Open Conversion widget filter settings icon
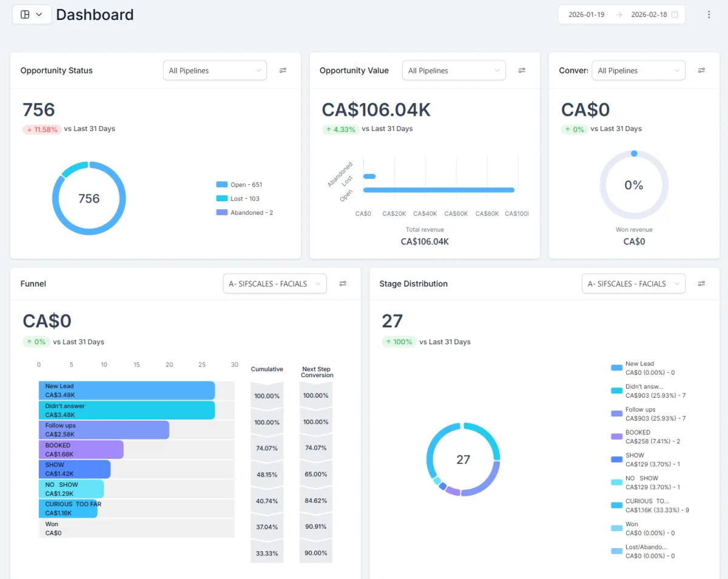This screenshot has width=728, height=579. pyautogui.click(x=701, y=70)
